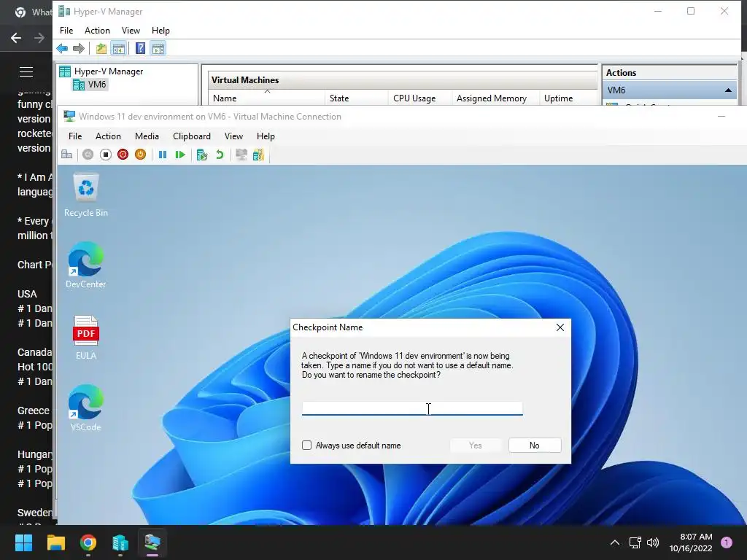The image size is (747, 560).
Task: Select VSCode shortcut on VM desktop
Action: click(86, 408)
